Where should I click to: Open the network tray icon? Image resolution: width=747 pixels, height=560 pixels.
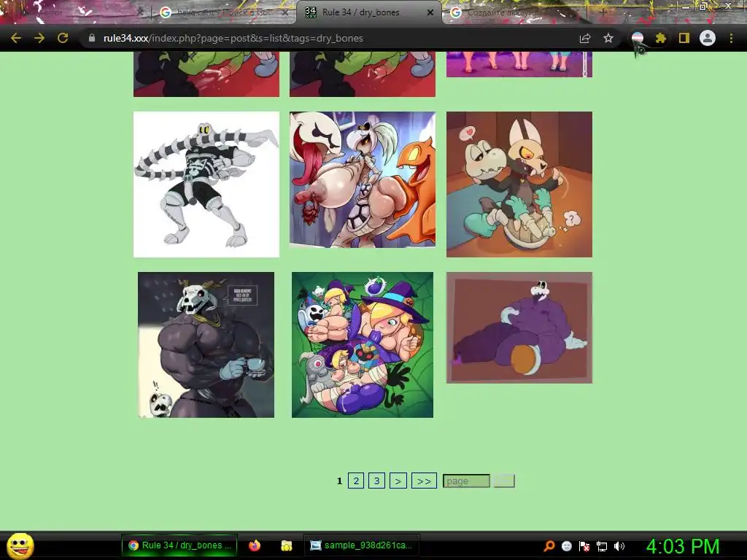point(602,546)
